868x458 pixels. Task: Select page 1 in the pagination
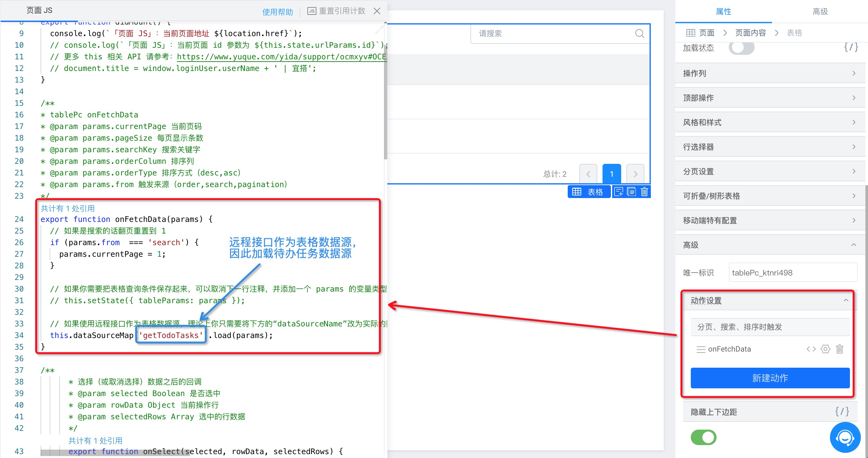coord(612,174)
